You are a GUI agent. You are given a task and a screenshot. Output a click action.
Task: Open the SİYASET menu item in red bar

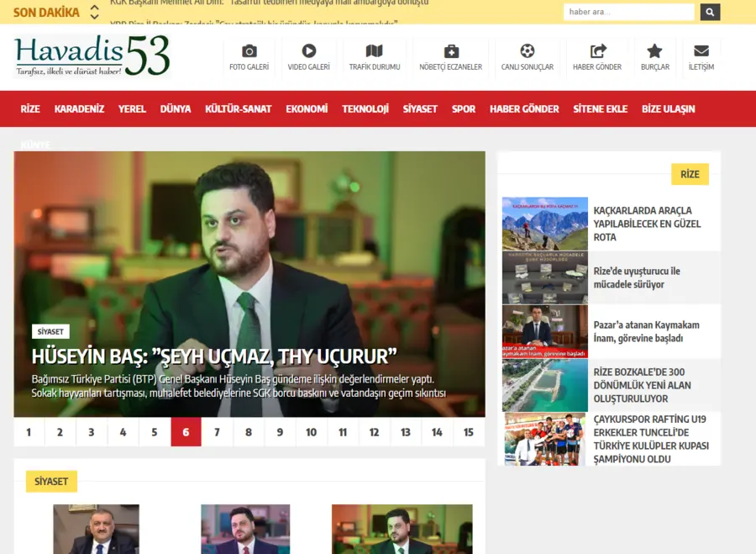420,109
